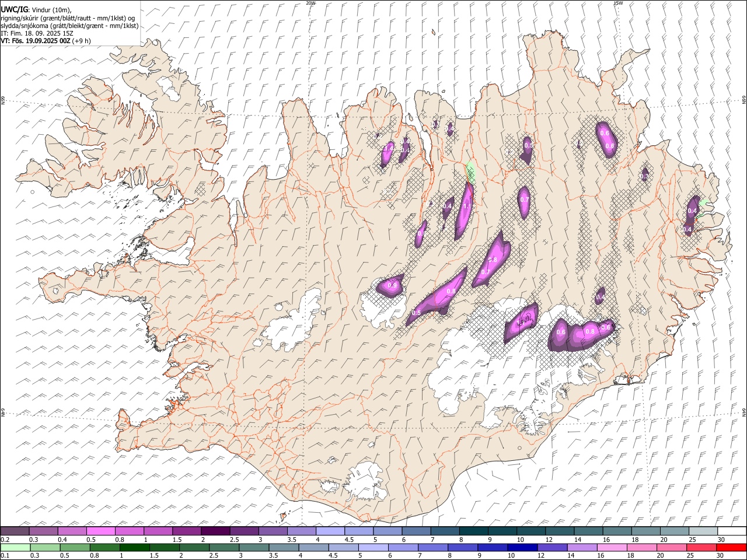
Task: Click the bright red swatch at 30 in lower legend
Action: tap(731, 547)
